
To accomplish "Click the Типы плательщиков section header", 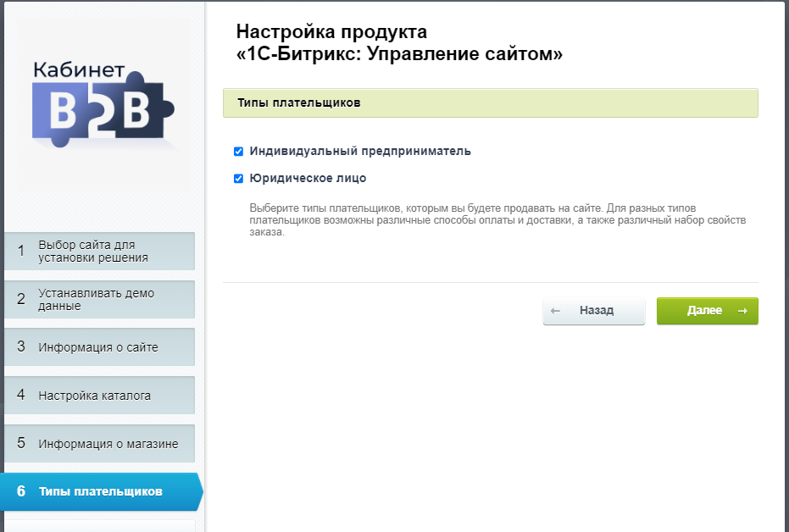I will point(490,103).
